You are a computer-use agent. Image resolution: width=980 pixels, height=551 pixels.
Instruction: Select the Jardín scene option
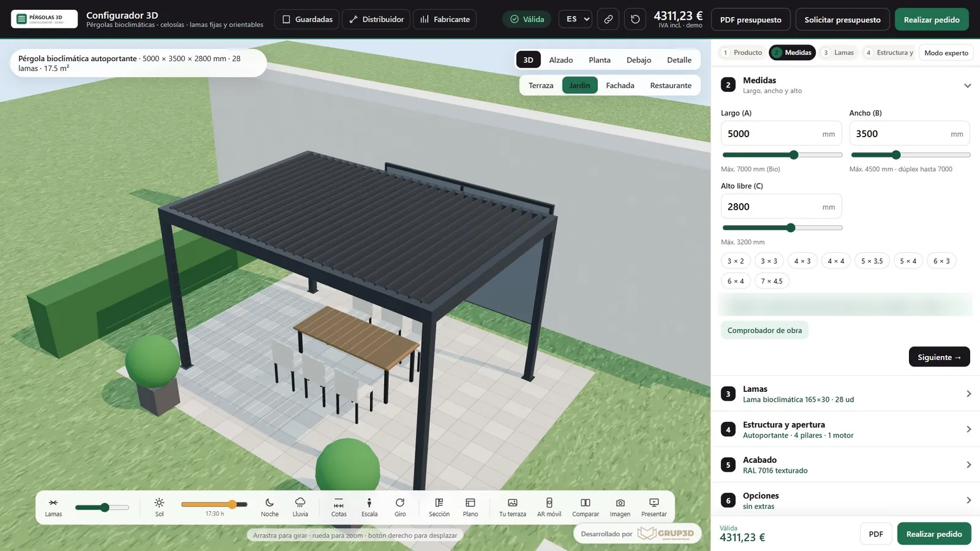[579, 86]
